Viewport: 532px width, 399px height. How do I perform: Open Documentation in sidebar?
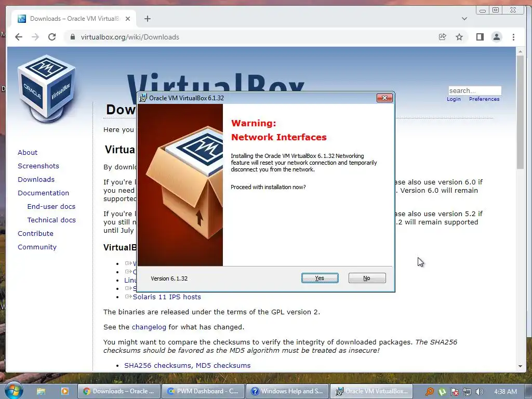[44, 193]
